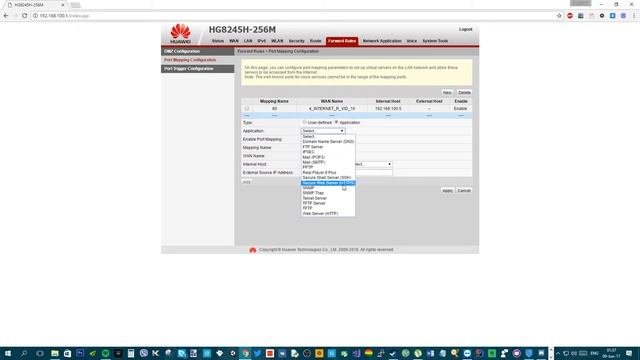Screen dimensions: 640x360
Task: Click the Huawei logo
Action: (180, 33)
